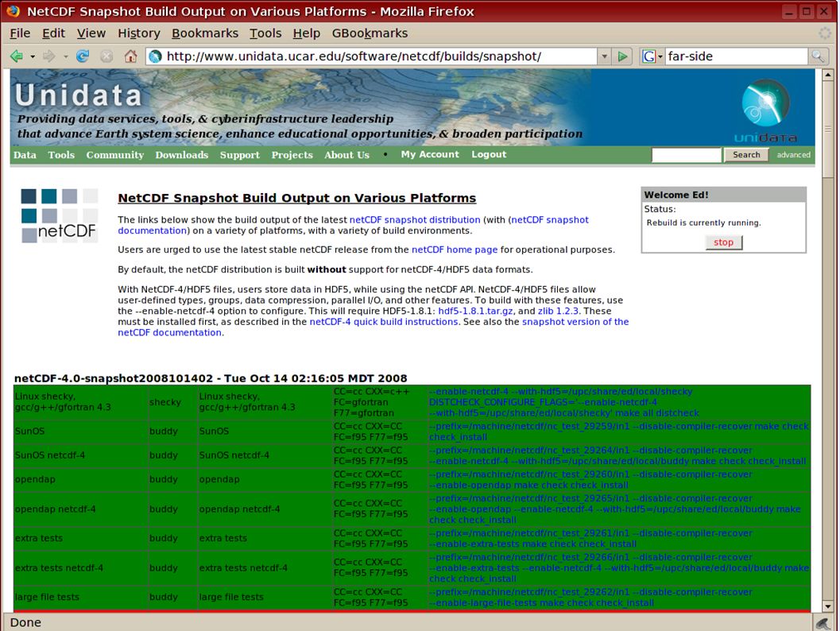Screen dimensions: 840x631
Task: Click the vertical scrollbar thumb
Action: click(x=827, y=129)
